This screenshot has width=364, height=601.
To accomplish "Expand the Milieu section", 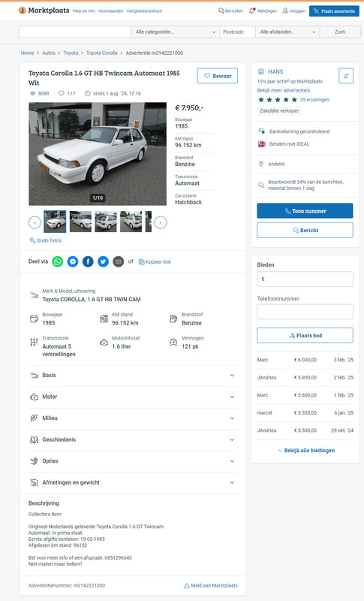I will pyautogui.click(x=133, y=418).
